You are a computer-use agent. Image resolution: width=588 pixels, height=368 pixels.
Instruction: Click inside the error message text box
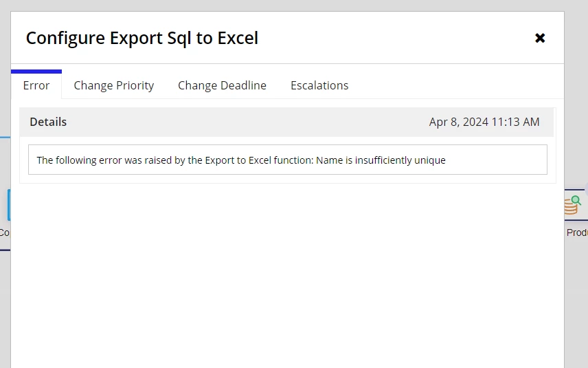[288, 160]
